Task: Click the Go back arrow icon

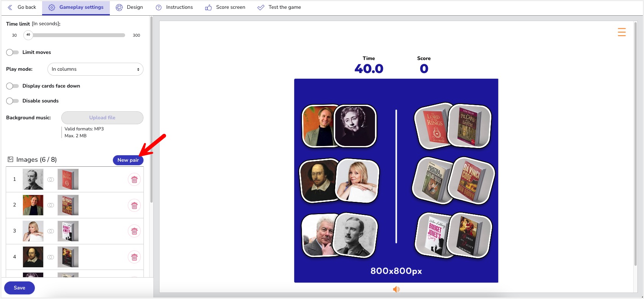Action: [10, 7]
